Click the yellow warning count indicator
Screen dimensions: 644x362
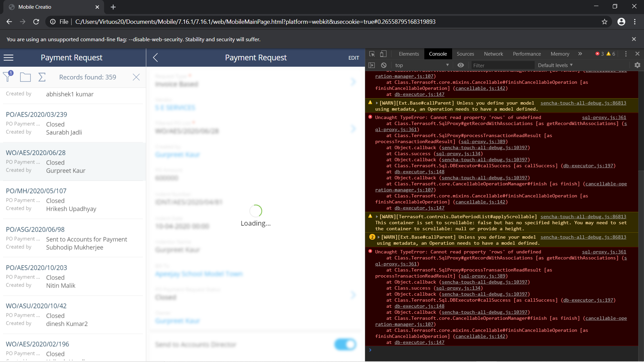(x=611, y=54)
